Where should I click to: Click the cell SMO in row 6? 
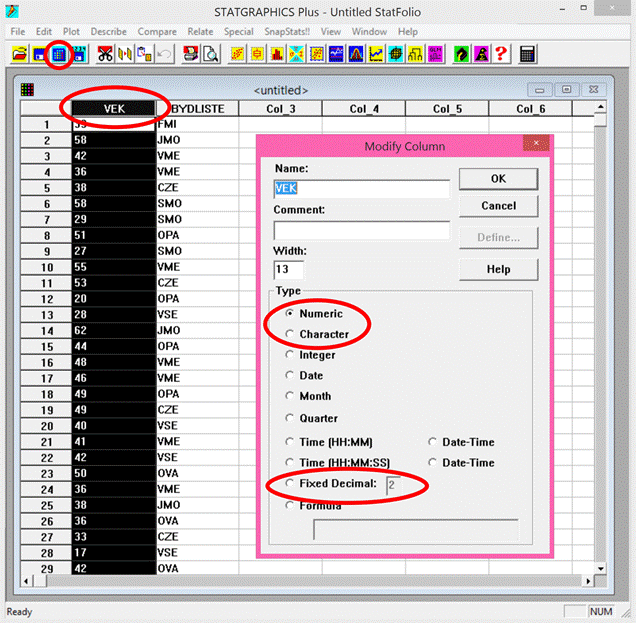[x=198, y=203]
